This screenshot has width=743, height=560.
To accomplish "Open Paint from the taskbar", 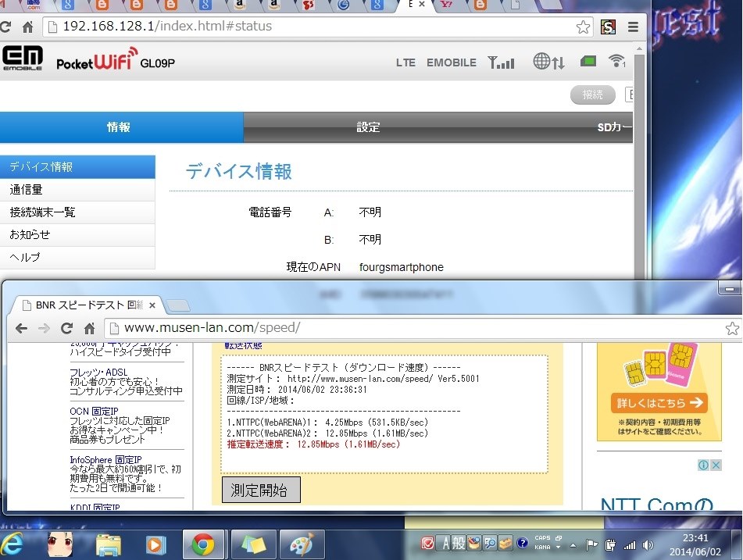I will point(302,545).
